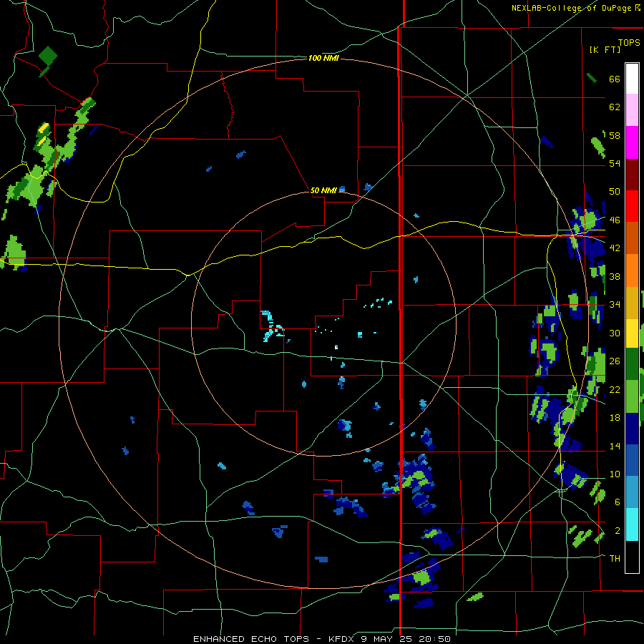The width and height of the screenshot is (644, 644).
Task: Click the 30 value on the legend
Action: [615, 333]
